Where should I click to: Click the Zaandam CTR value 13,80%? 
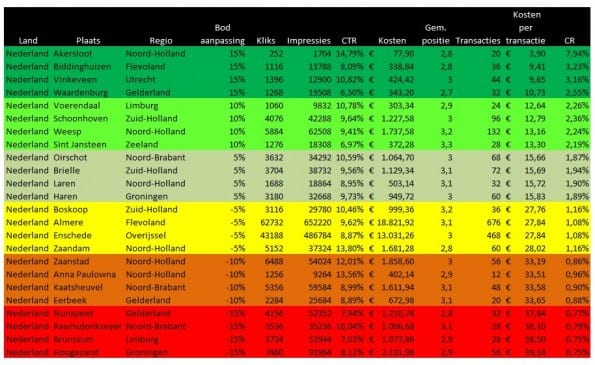(x=349, y=249)
